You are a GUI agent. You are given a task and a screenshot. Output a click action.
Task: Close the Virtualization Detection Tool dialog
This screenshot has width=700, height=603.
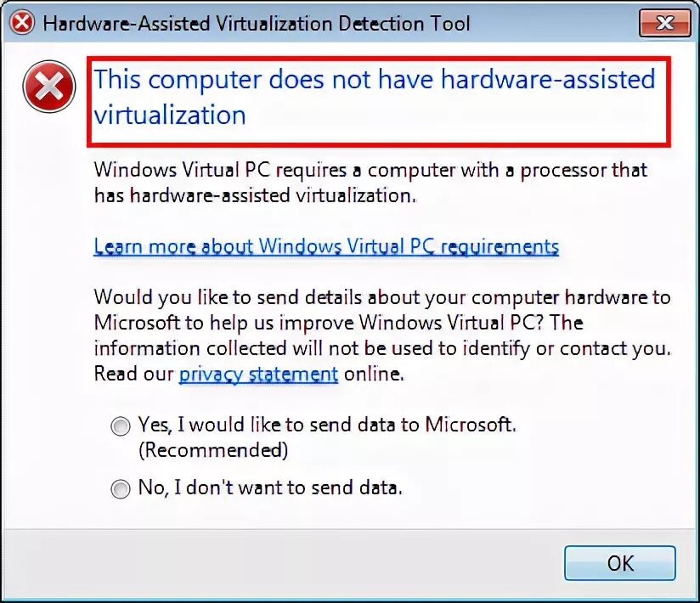(664, 22)
